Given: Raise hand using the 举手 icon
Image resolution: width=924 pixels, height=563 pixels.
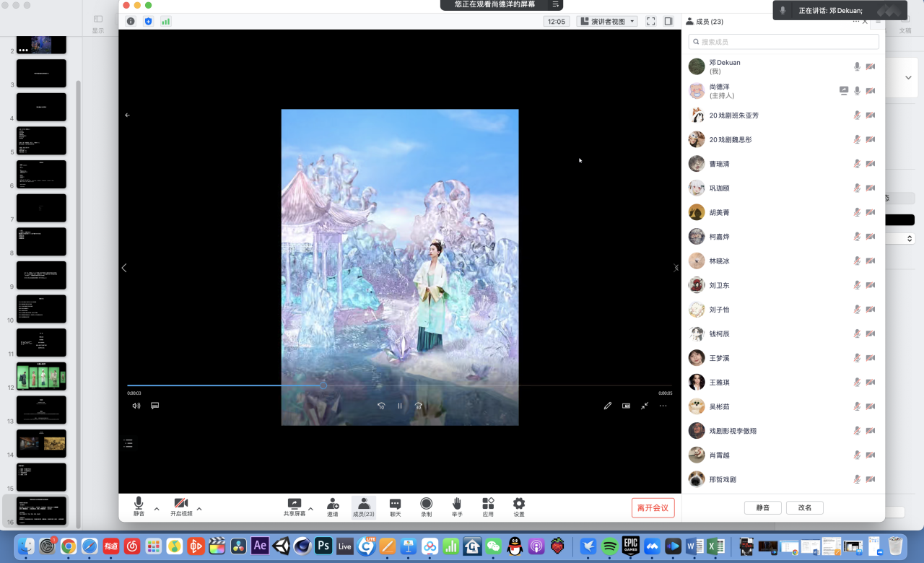Looking at the screenshot, I should pyautogui.click(x=457, y=507).
